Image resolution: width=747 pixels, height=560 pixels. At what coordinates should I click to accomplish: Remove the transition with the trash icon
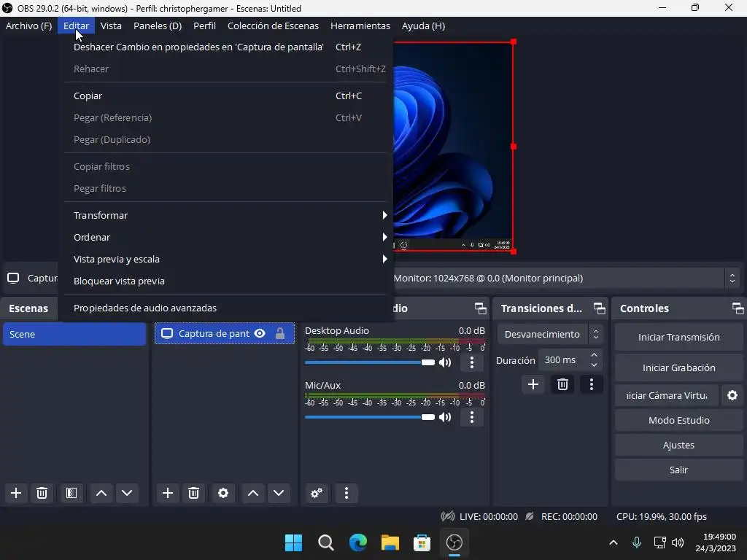coord(562,384)
